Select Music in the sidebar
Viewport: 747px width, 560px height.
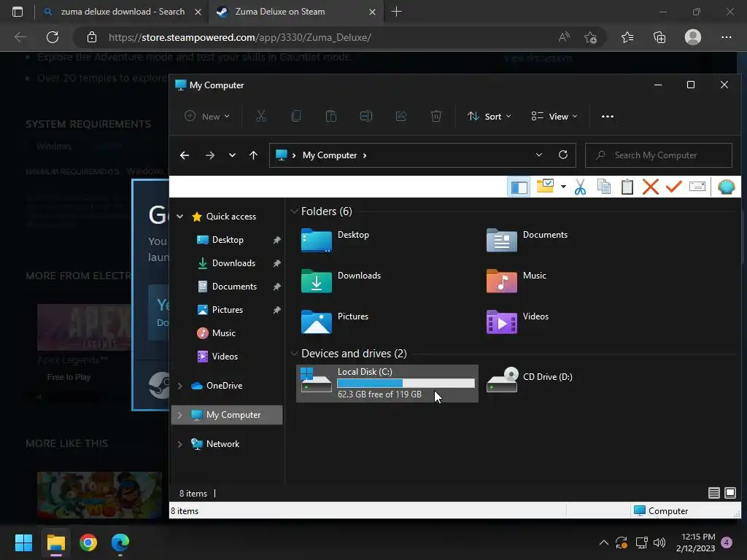(223, 332)
